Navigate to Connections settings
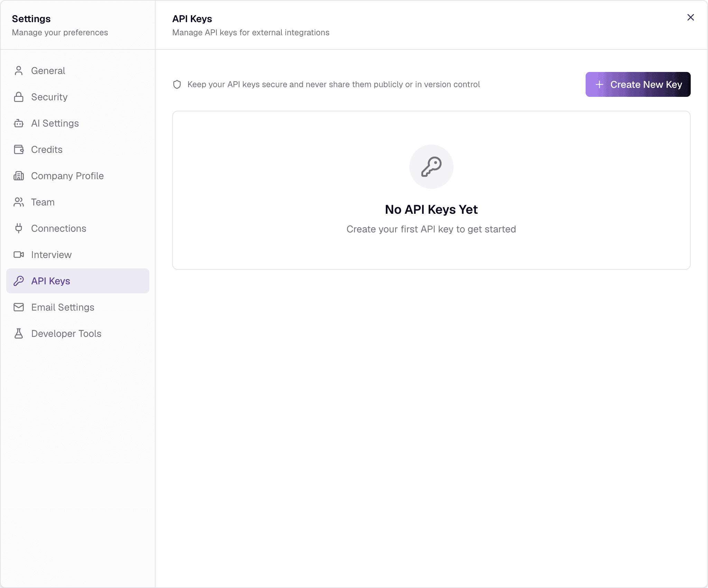708x588 pixels. click(78, 228)
